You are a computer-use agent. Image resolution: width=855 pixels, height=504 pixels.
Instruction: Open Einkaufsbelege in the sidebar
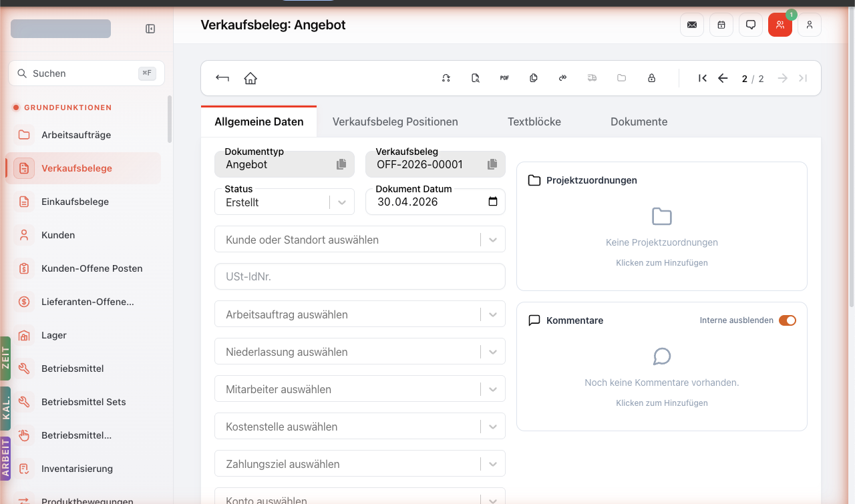[x=83, y=202]
